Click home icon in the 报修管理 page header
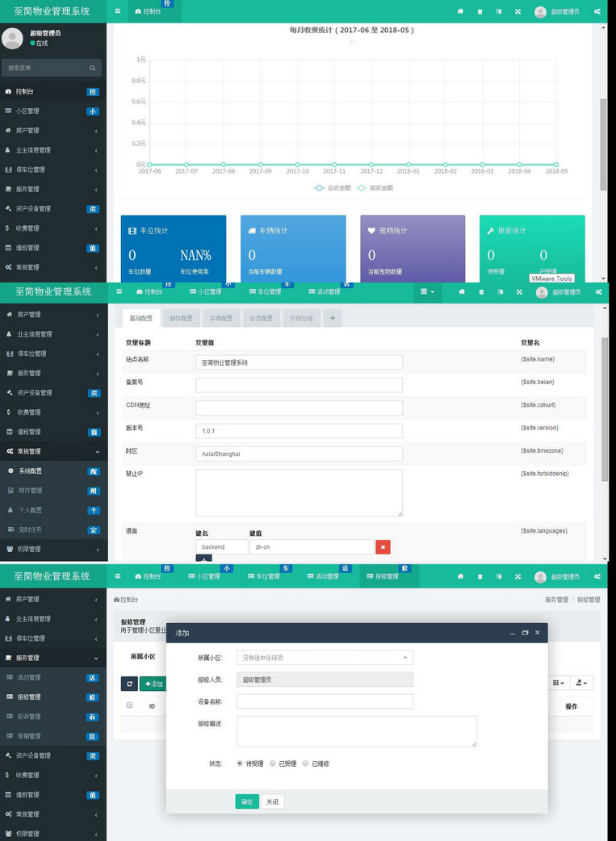This screenshot has height=841, width=616. (x=460, y=576)
